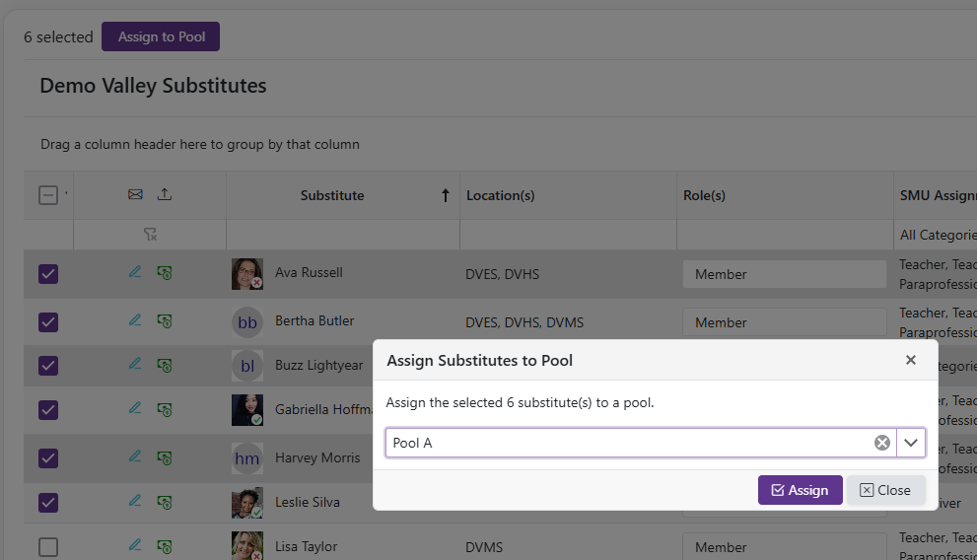Open the All Categories filter dropdown
The height and width of the screenshot is (560, 977).
pyautogui.click(x=938, y=235)
